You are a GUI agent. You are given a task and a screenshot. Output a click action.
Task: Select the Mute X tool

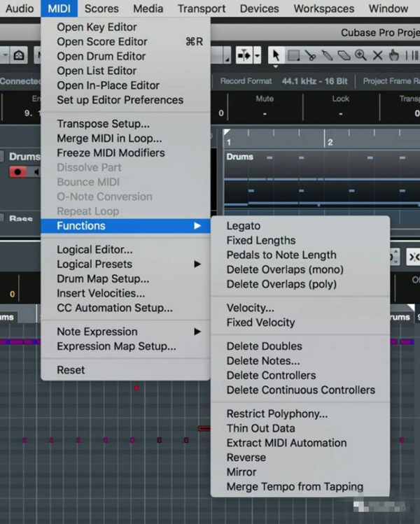377,55
